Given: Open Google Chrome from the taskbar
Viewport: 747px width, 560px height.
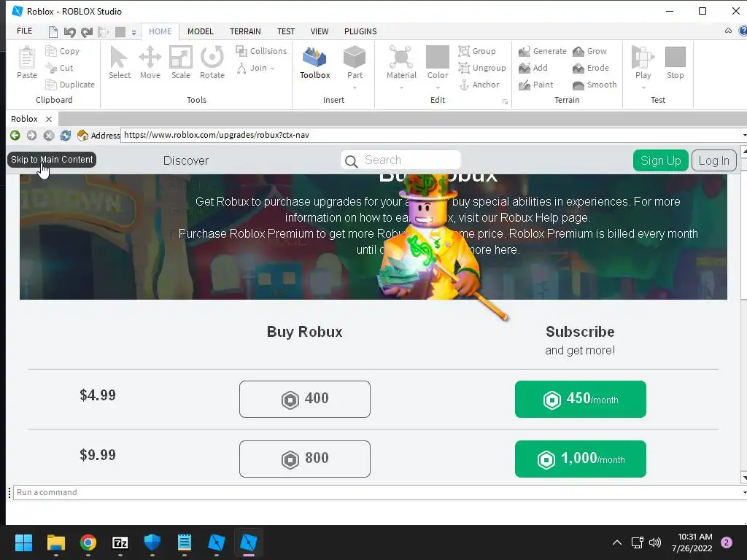Looking at the screenshot, I should point(88,542).
